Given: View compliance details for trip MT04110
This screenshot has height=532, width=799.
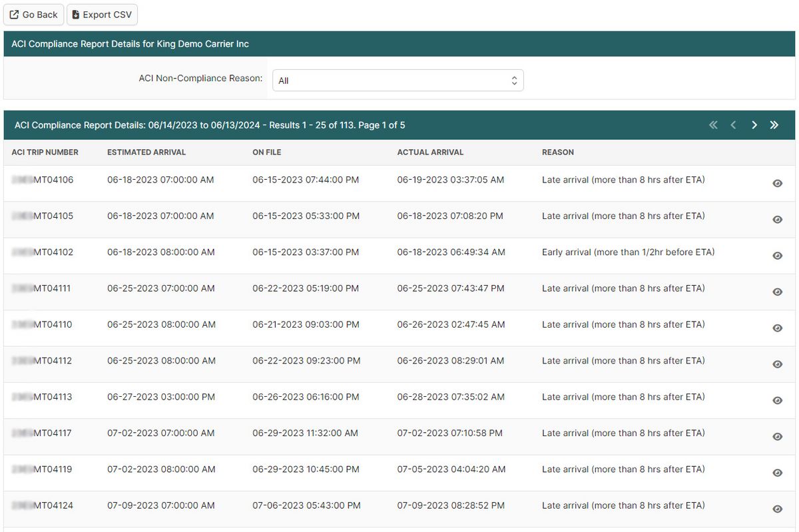Looking at the screenshot, I should tap(777, 328).
